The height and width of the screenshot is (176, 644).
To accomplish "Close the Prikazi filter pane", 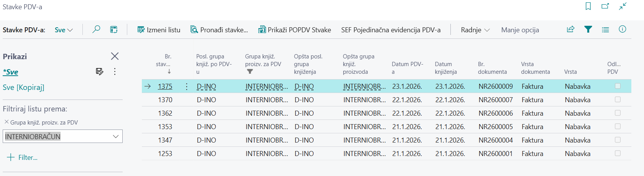I will [115, 56].
